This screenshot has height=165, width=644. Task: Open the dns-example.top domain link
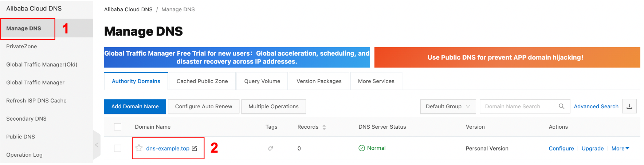pos(168,148)
